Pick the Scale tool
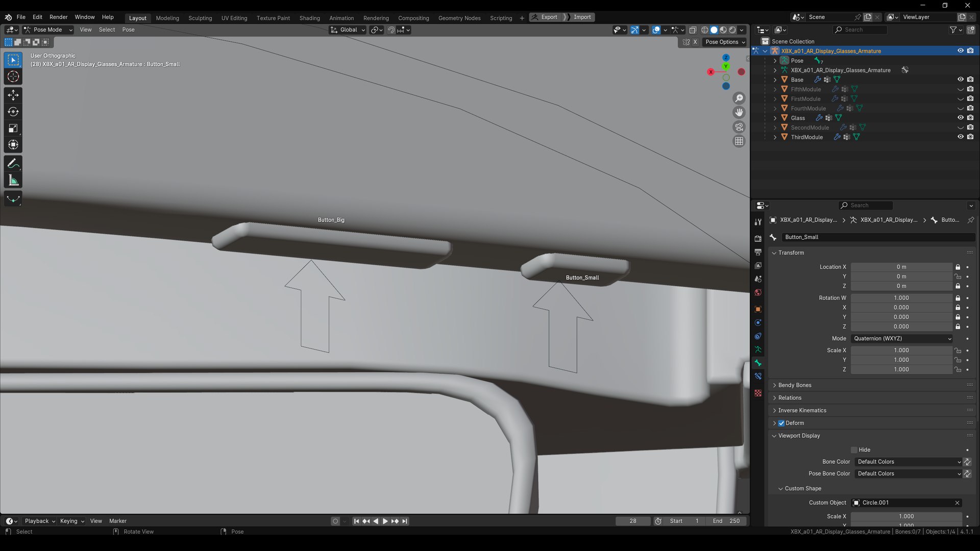This screenshot has height=551, width=980. click(13, 129)
